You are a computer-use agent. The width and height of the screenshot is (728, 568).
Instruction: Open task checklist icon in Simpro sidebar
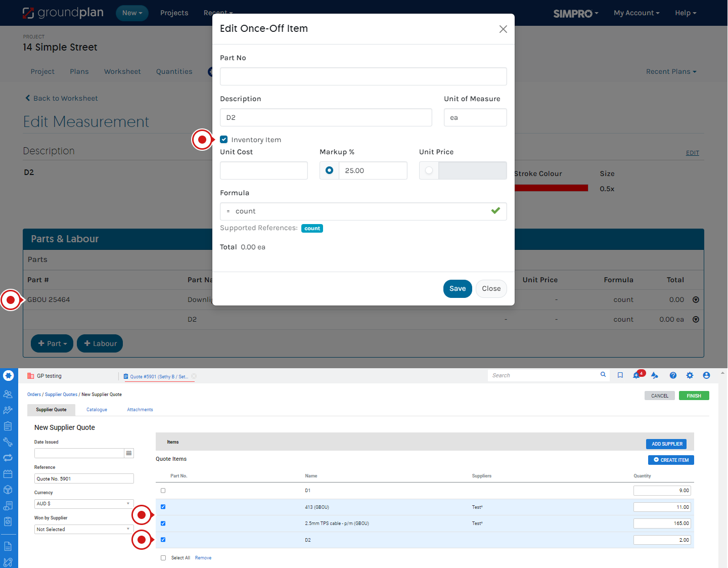8,521
